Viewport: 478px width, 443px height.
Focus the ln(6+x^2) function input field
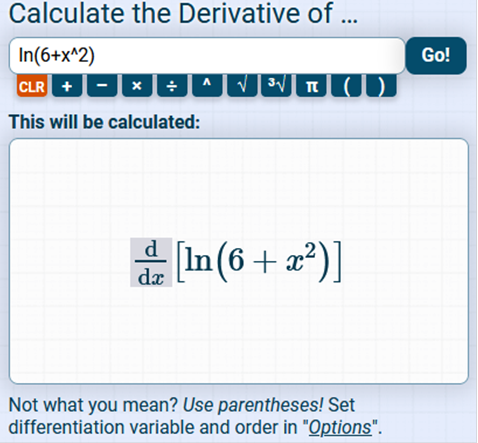(x=207, y=55)
